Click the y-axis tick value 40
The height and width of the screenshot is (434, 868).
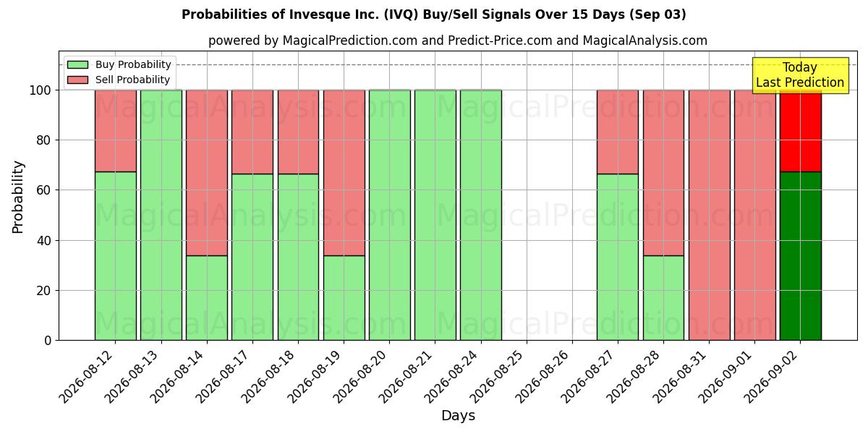[46, 240]
